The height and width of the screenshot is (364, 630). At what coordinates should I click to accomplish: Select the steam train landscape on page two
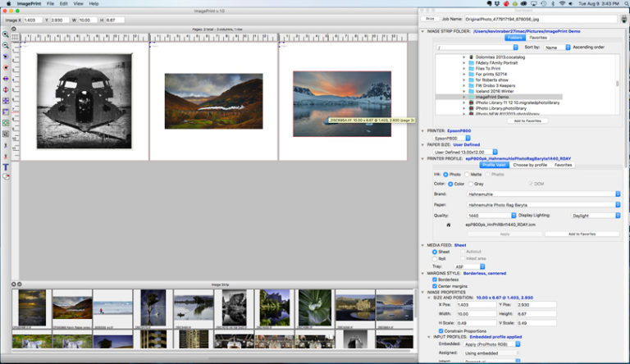214,101
